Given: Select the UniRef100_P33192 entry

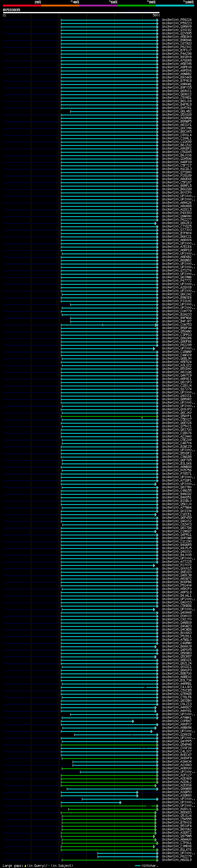Looking at the screenshot, I should click(176, 301).
